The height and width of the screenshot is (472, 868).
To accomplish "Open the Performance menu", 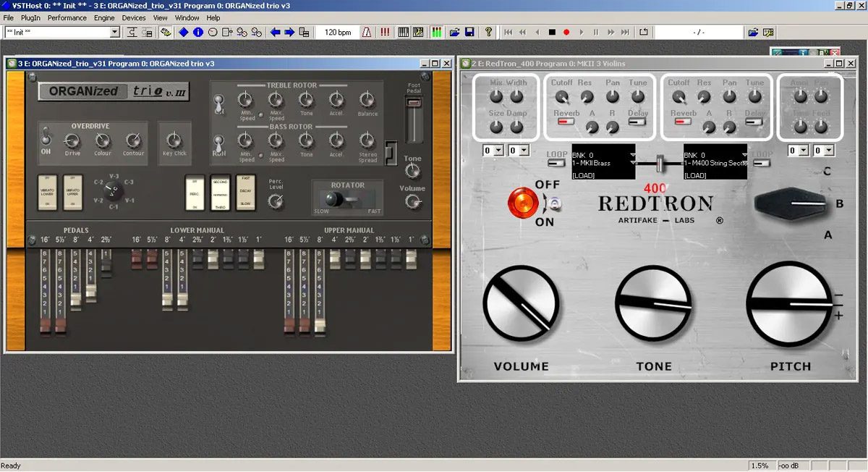I will (x=67, y=17).
